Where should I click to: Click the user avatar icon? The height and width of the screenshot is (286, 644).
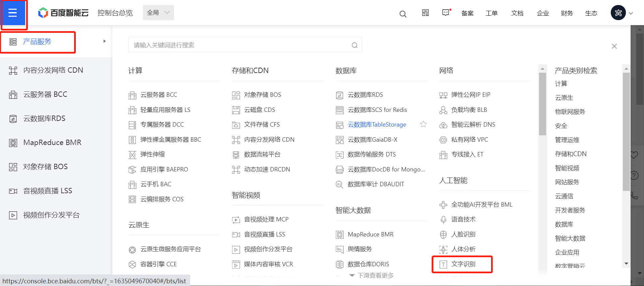click(618, 13)
